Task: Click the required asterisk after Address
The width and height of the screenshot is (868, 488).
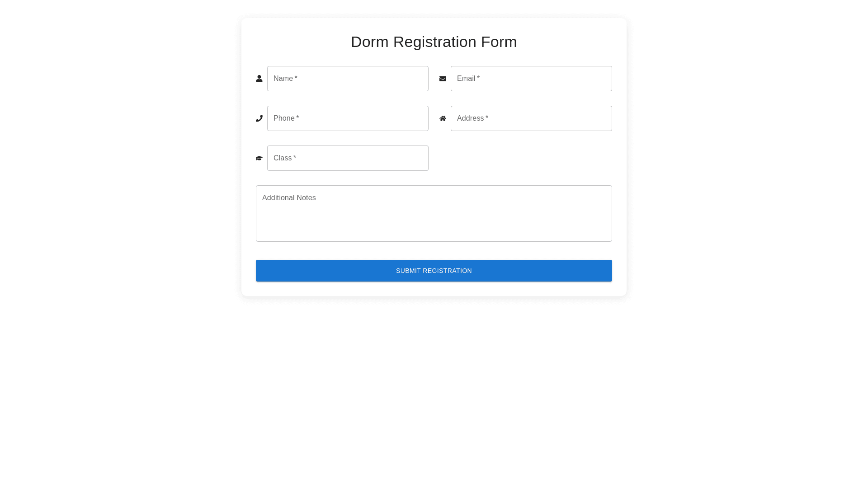Action: point(487,118)
